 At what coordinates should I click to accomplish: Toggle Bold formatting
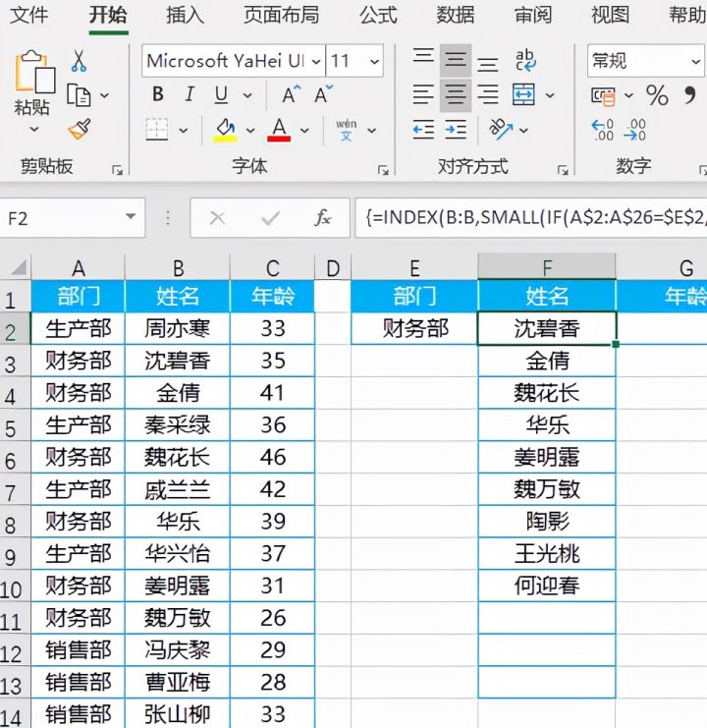pyautogui.click(x=158, y=94)
